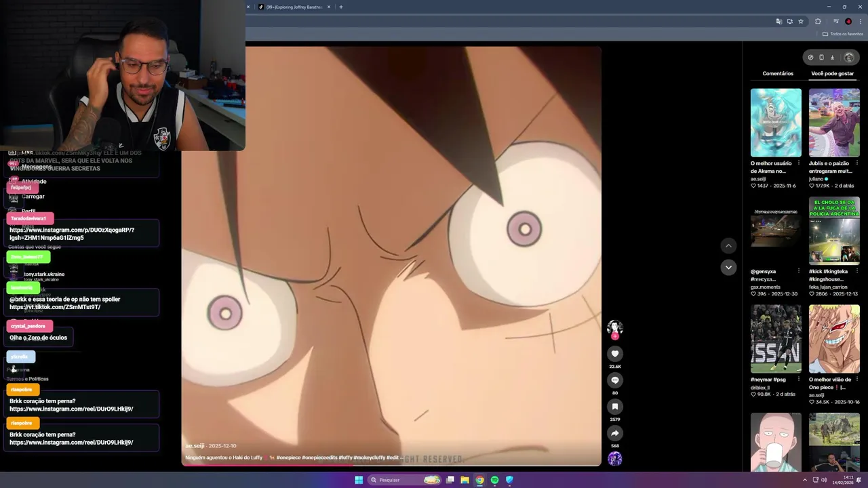Show hidden system tray icons
Image resolution: width=868 pixels, height=488 pixels.
805,480
